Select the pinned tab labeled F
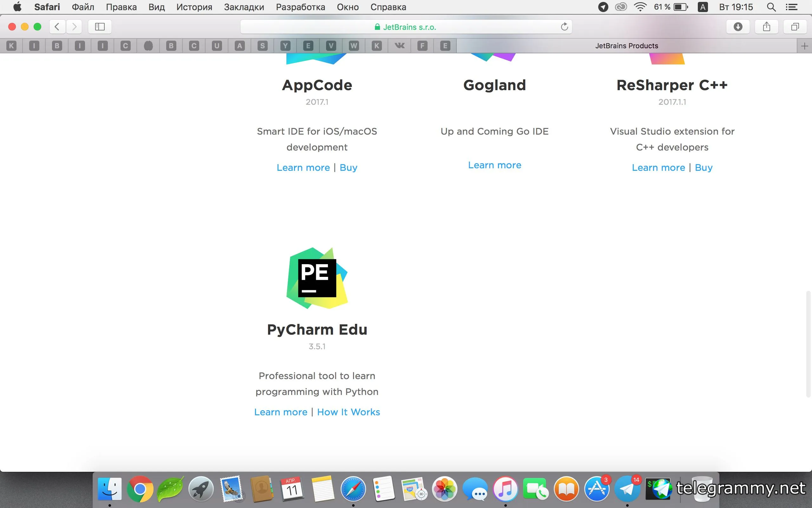 [422, 46]
